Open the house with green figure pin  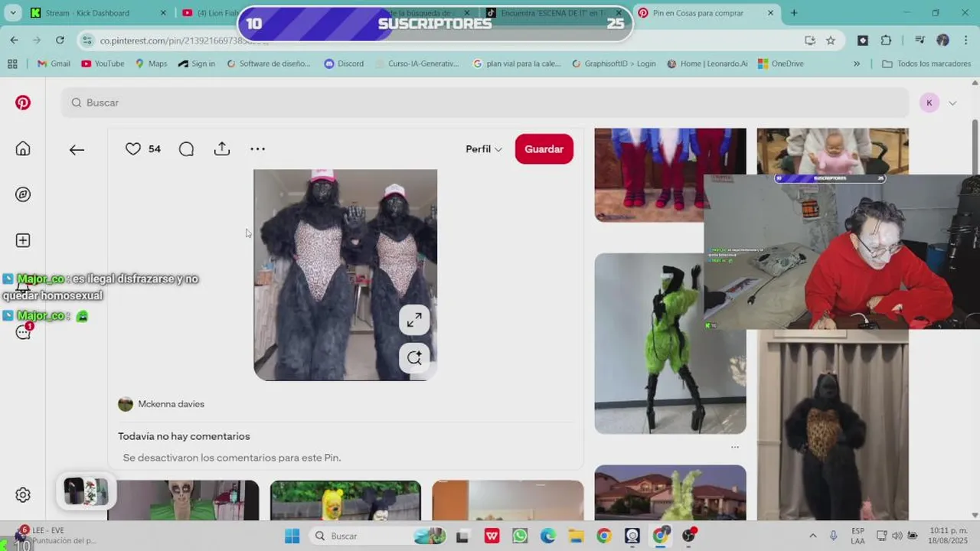pyautogui.click(x=670, y=492)
